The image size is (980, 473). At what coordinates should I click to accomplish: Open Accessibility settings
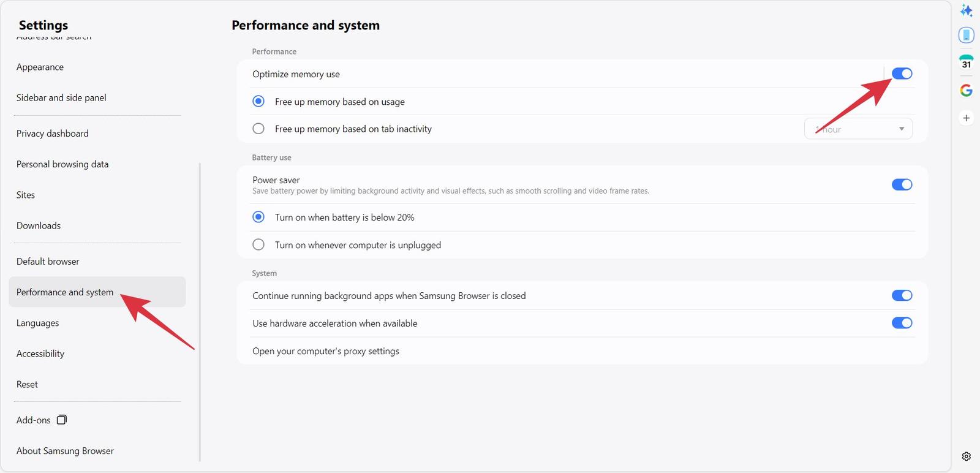click(x=40, y=354)
